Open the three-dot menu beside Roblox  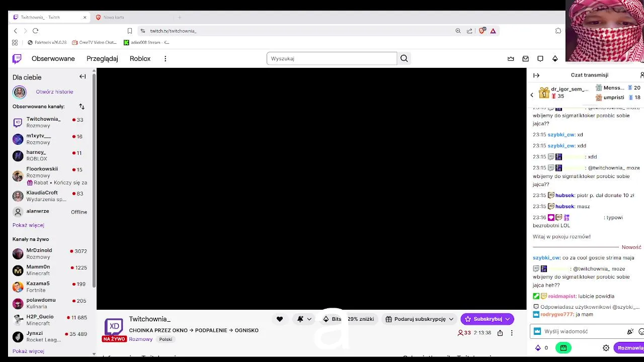click(165, 59)
